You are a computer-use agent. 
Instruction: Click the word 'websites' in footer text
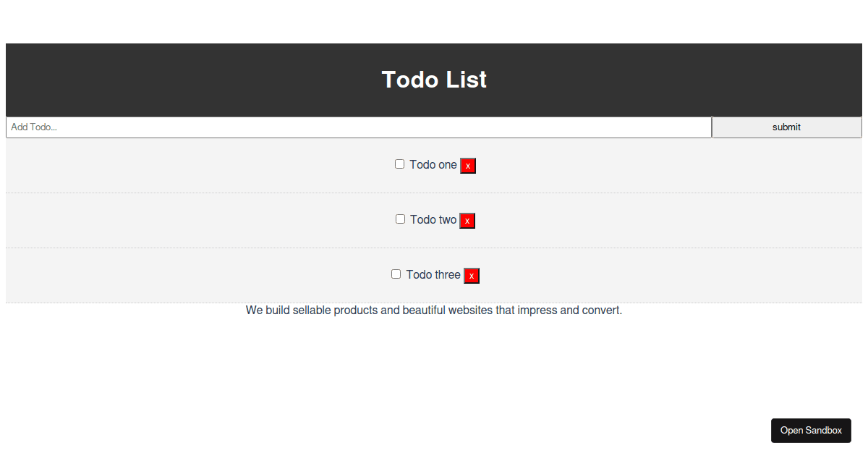point(470,311)
